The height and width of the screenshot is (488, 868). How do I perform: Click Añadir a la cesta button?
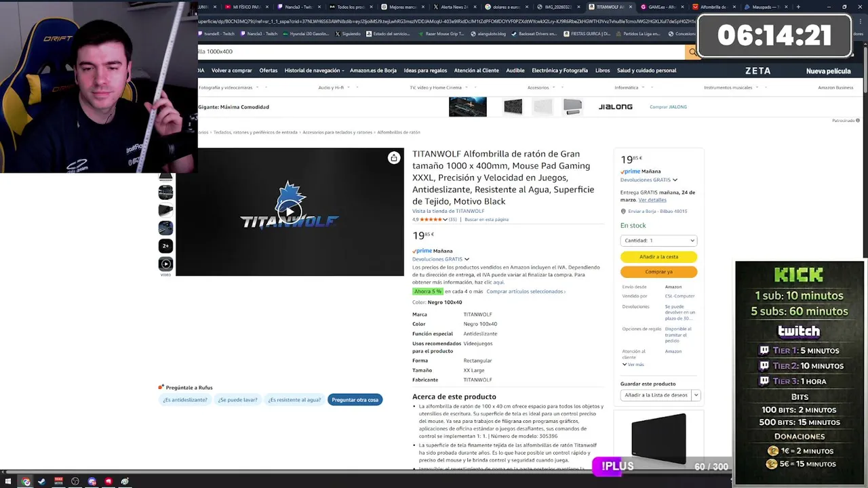click(x=658, y=257)
